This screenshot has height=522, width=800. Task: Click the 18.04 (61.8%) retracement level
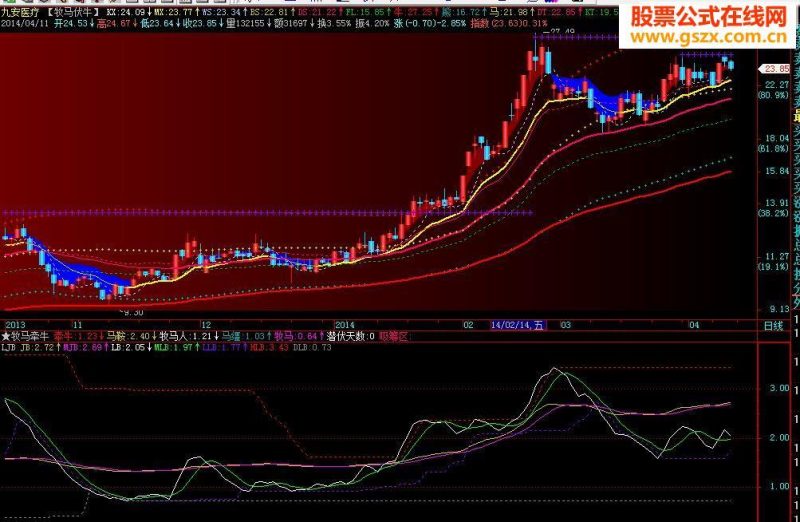click(777, 143)
